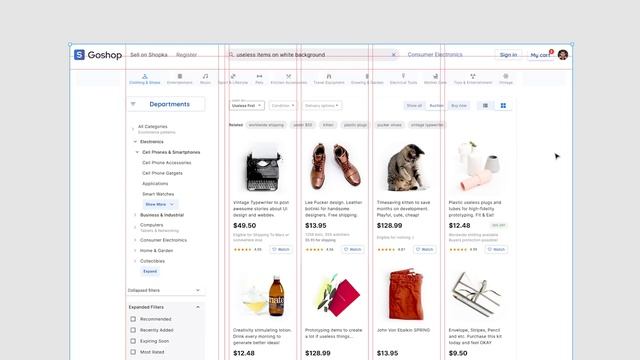The width and height of the screenshot is (640, 360).
Task: Open the Electrical Tools category
Action: [403, 79]
